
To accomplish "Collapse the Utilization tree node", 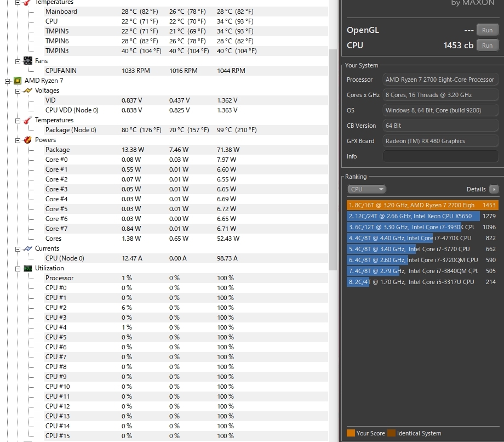I will pyautogui.click(x=18, y=269).
